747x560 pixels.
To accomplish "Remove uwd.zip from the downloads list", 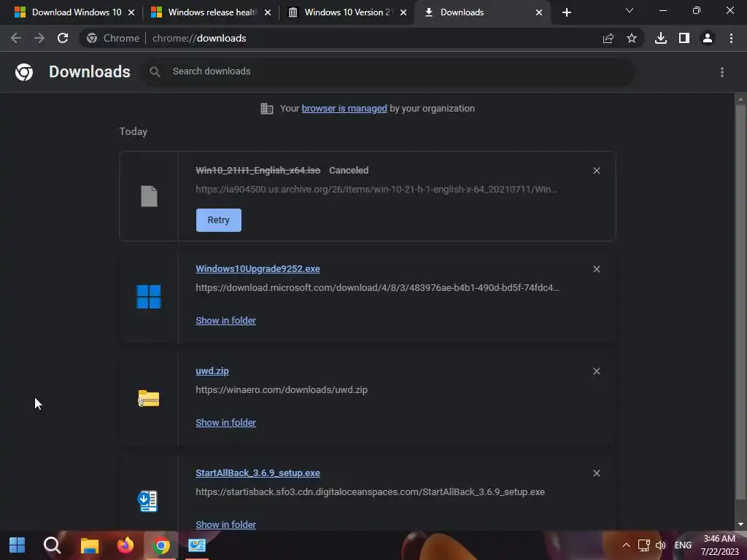I will [x=597, y=371].
